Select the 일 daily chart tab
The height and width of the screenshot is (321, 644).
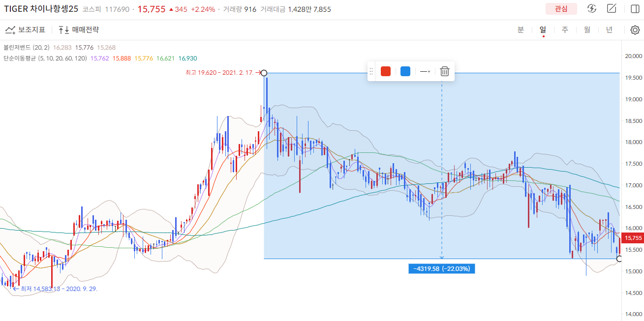543,29
